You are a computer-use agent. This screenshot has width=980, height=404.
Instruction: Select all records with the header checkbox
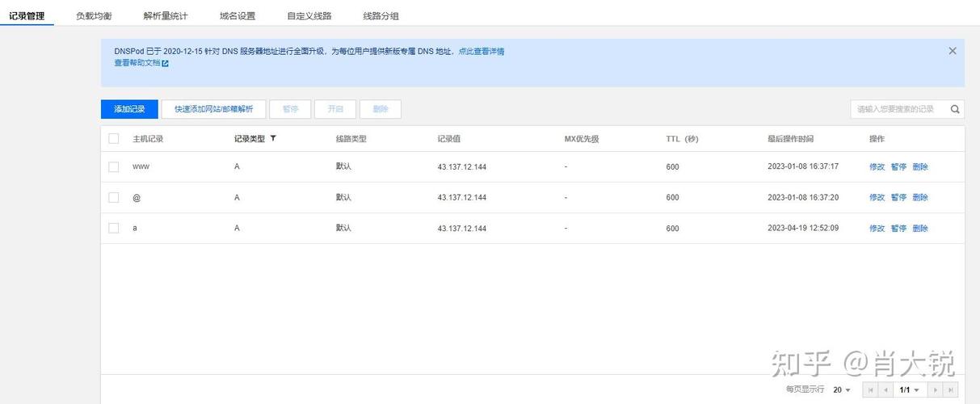click(114, 138)
